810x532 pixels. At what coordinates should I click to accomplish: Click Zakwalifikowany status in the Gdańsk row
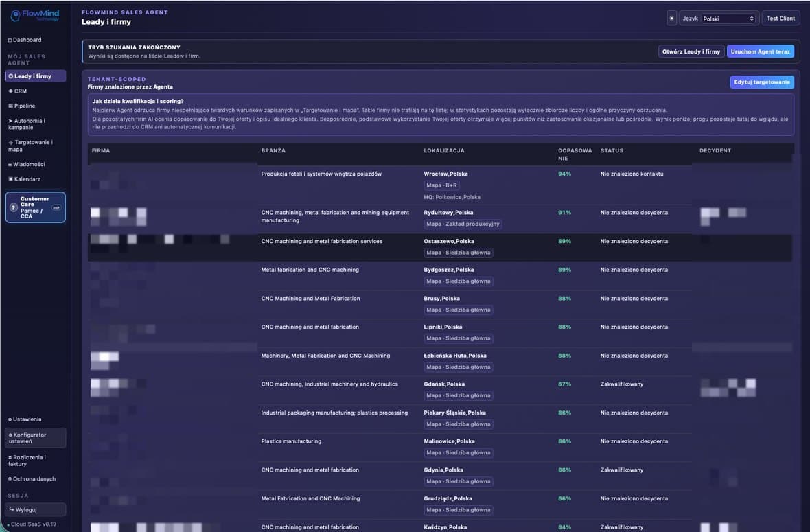622,384
